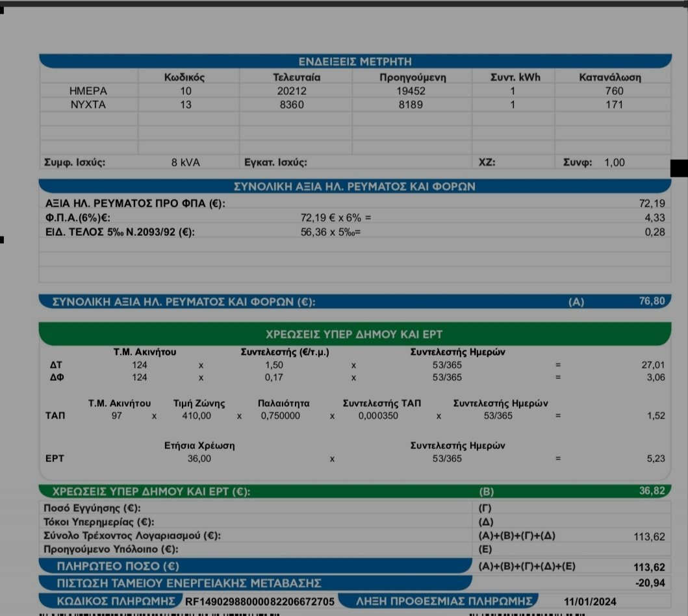
Task: Select the "Κατανάλωση" column header
Action: 610,77
